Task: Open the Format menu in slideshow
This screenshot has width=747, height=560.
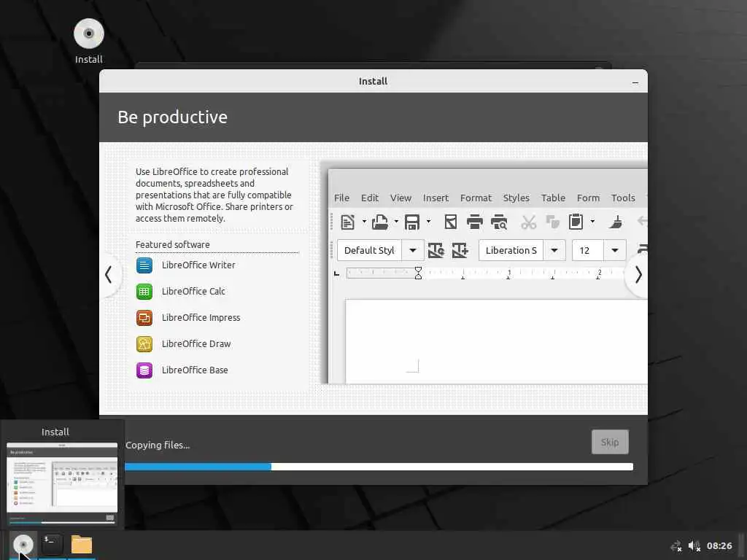Action: pyautogui.click(x=476, y=198)
